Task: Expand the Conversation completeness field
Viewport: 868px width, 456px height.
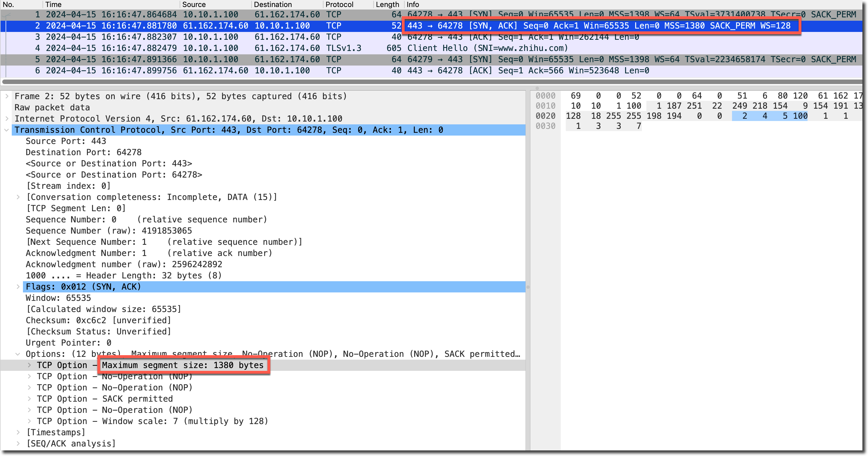Action: pos(18,197)
